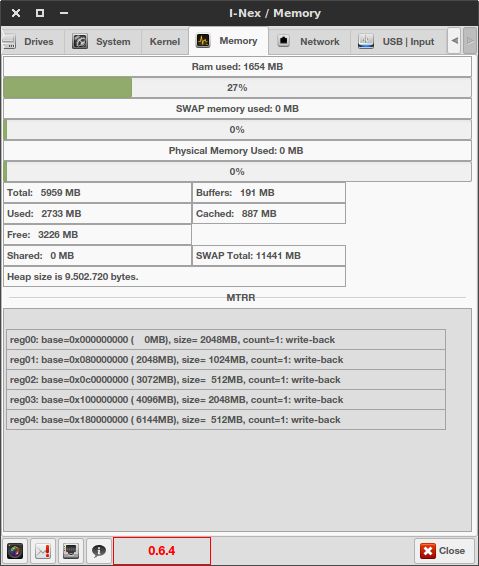Click the SWAP Total: 11441 MB field

(269, 256)
